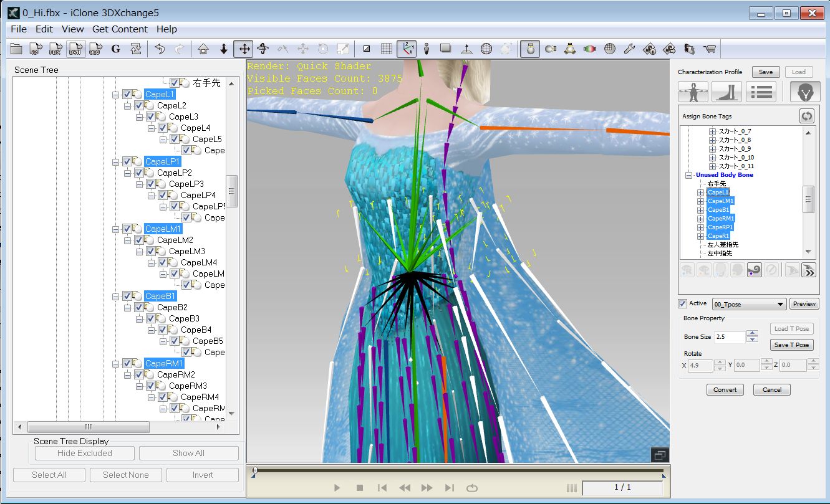Select the Move tool with four arrows
The image size is (830, 504).
point(243,49)
